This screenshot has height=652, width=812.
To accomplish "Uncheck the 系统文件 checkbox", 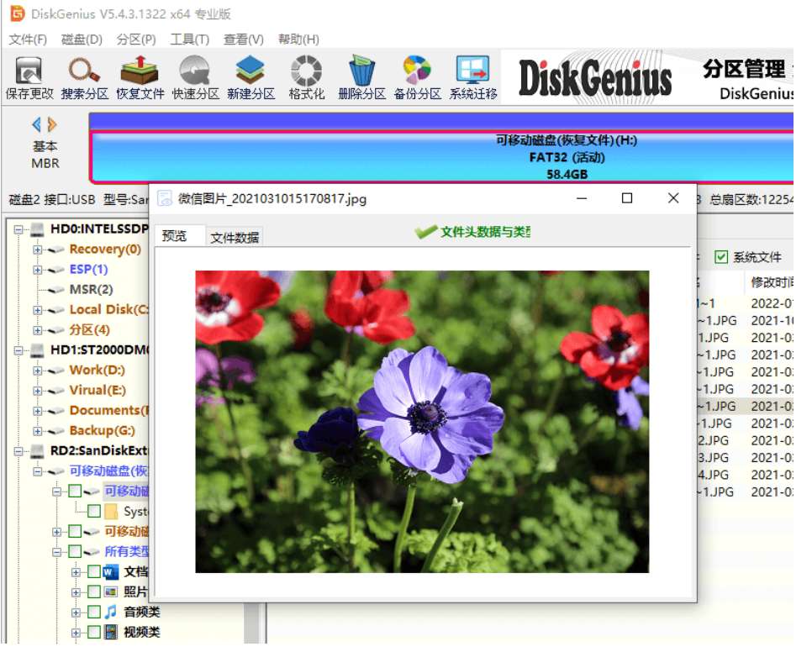I will pos(721,257).
